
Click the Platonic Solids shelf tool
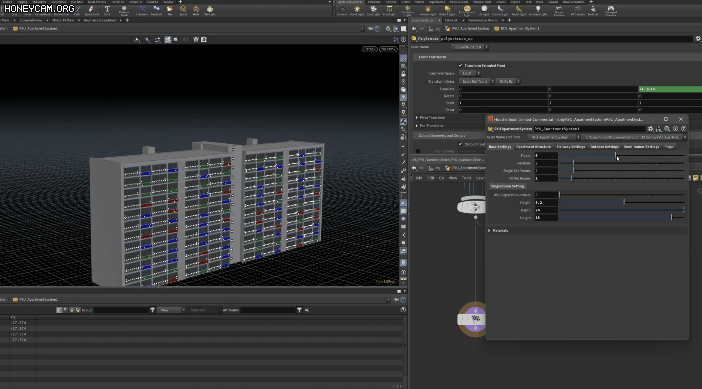coord(124,10)
